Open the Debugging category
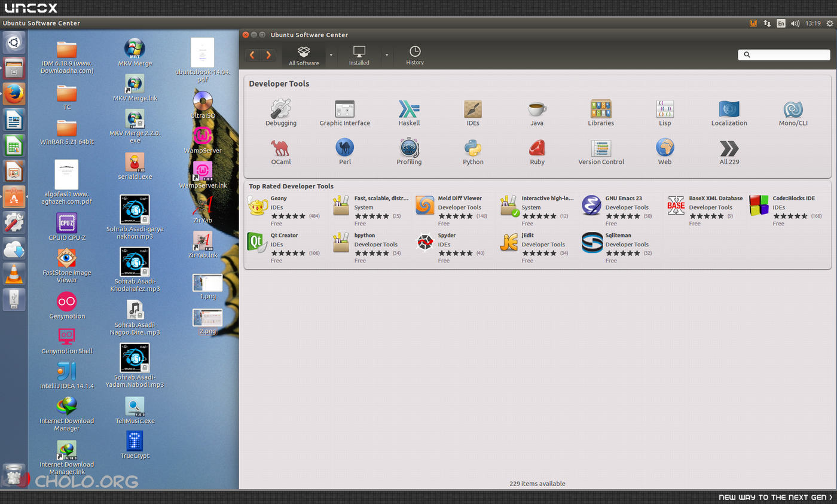837x504 pixels. 280,113
